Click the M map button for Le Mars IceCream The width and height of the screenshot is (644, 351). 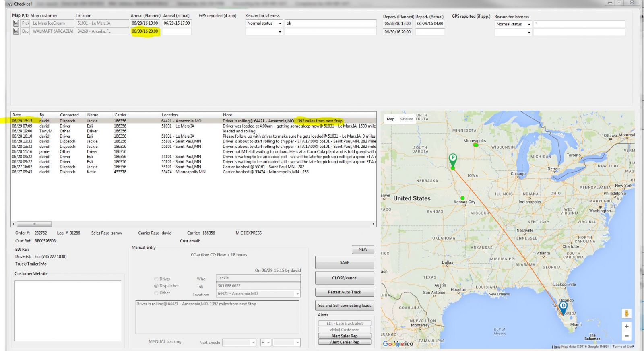(16, 23)
